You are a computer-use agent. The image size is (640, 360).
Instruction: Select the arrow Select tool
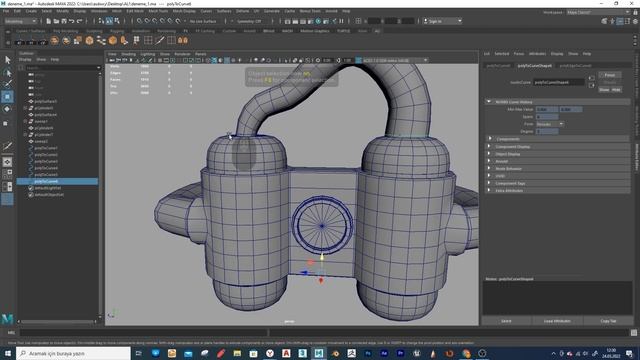click(x=7, y=60)
